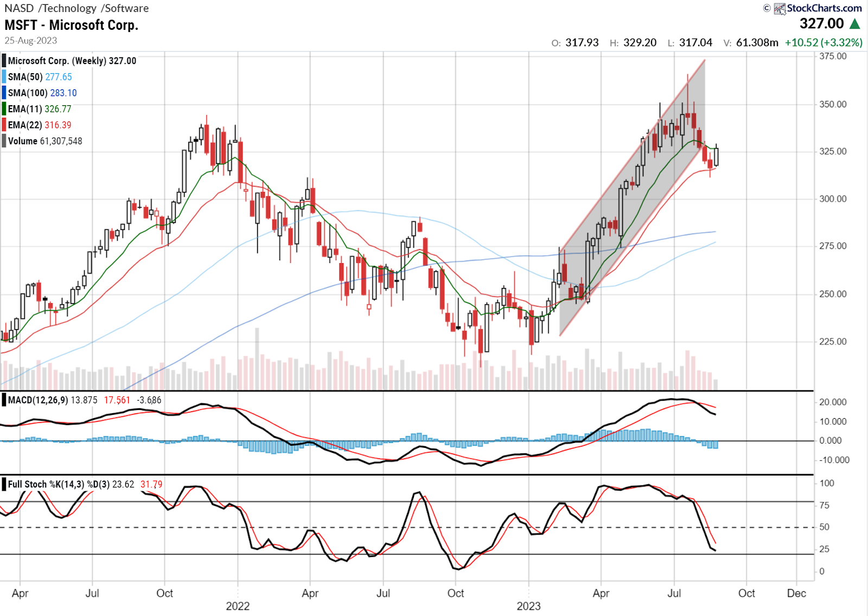
Task: Click the '275.00' price axis label
Action: (833, 246)
